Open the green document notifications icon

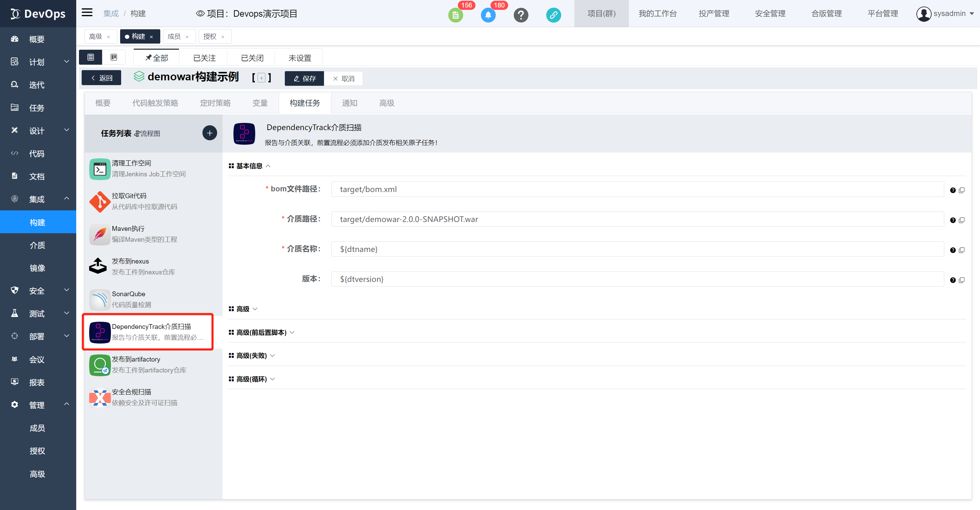455,15
